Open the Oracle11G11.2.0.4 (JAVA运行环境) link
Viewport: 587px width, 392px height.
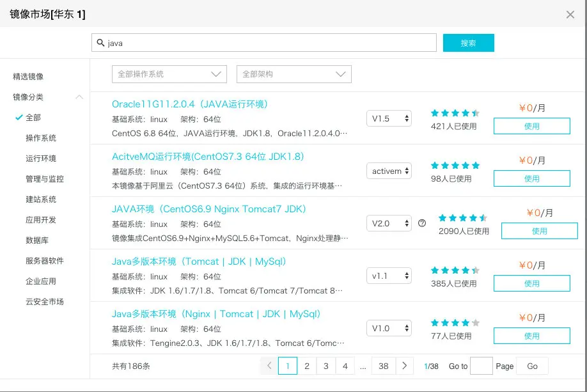(x=190, y=104)
